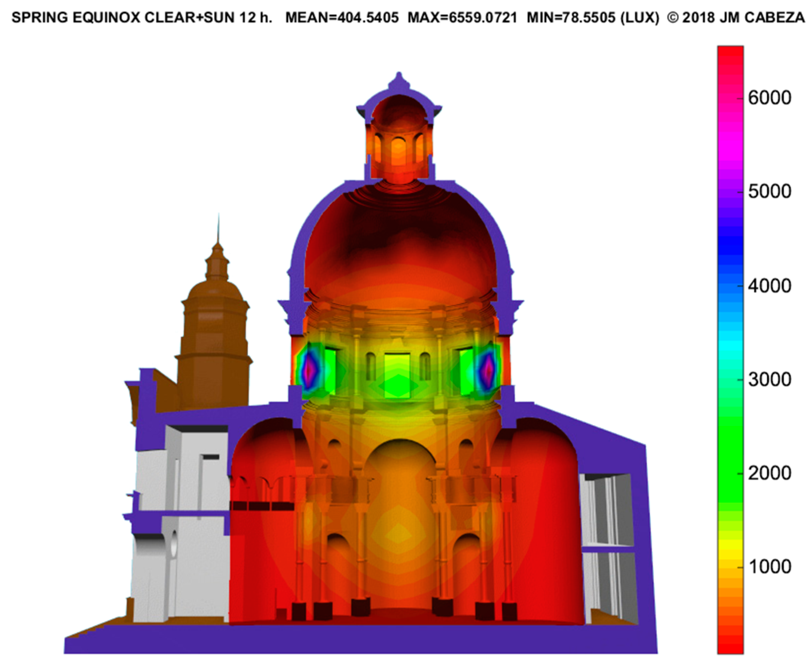
Task: Click the 5000 tick label on the colorbar
Action: (x=769, y=192)
